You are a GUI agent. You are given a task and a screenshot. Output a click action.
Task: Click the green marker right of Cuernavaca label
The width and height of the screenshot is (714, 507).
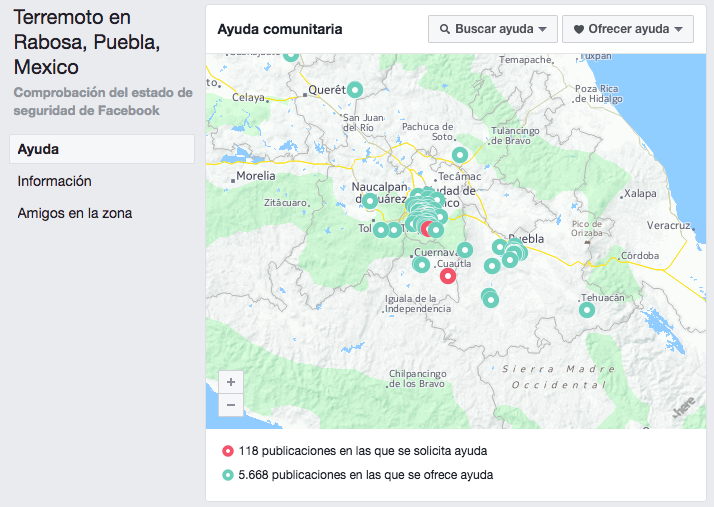point(465,250)
